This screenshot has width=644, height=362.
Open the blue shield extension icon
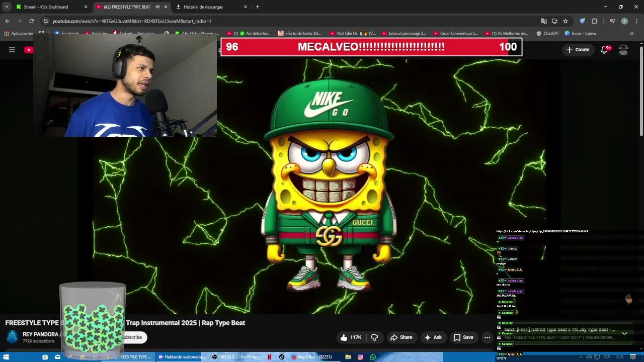click(583, 21)
